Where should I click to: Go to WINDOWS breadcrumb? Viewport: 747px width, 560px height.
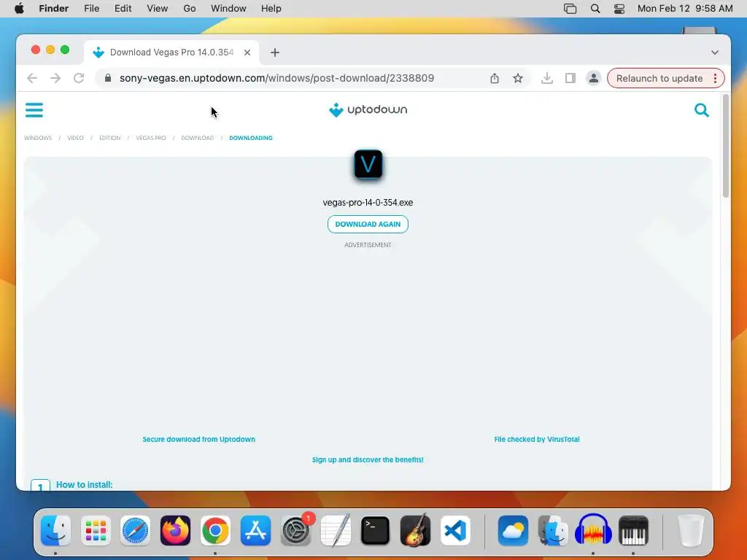pyautogui.click(x=38, y=138)
